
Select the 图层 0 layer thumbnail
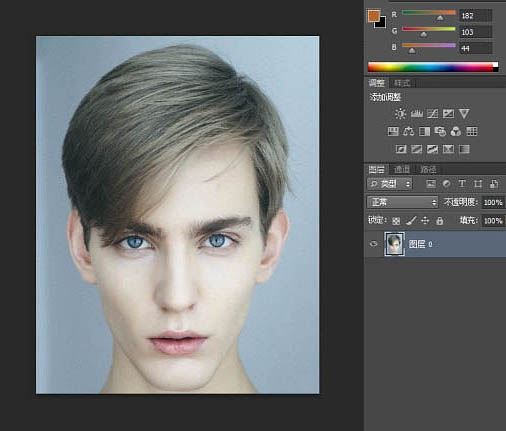click(394, 244)
